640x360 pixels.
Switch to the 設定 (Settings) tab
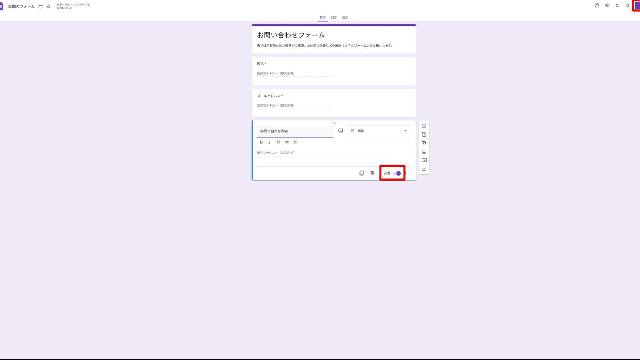click(345, 18)
